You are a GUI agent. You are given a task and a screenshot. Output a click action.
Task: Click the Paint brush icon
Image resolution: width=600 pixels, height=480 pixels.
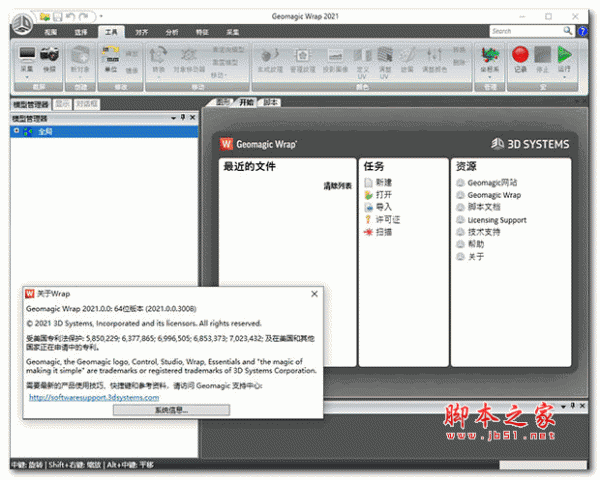click(407, 55)
